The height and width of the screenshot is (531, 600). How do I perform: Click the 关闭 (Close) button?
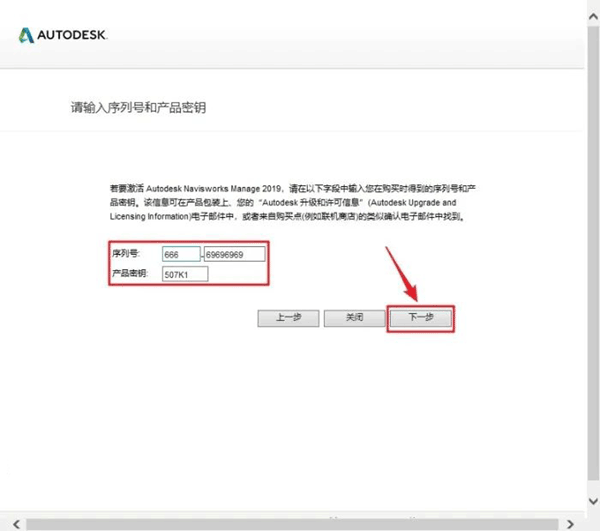pos(354,318)
